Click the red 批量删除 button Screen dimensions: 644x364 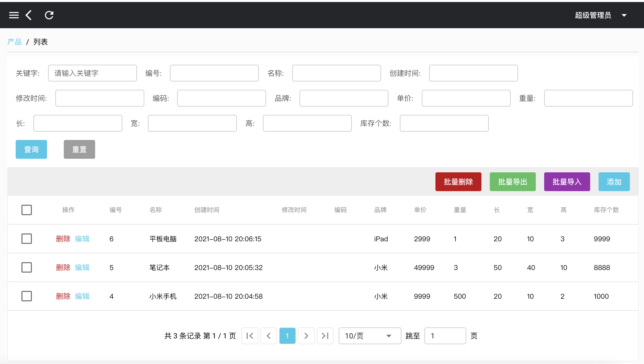tap(458, 182)
